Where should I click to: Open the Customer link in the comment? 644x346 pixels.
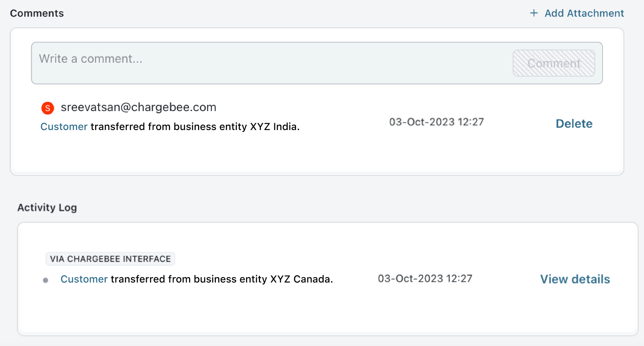64,127
